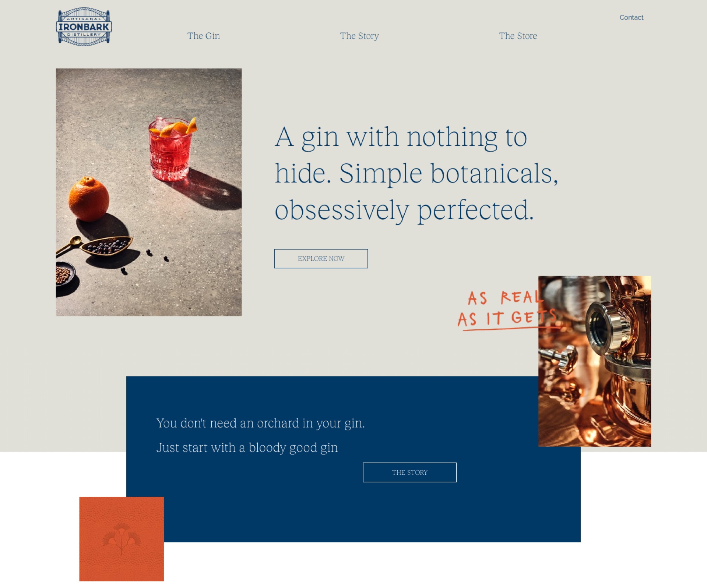707x588 pixels.
Task: Open The Store navigation item
Action: click(x=518, y=36)
